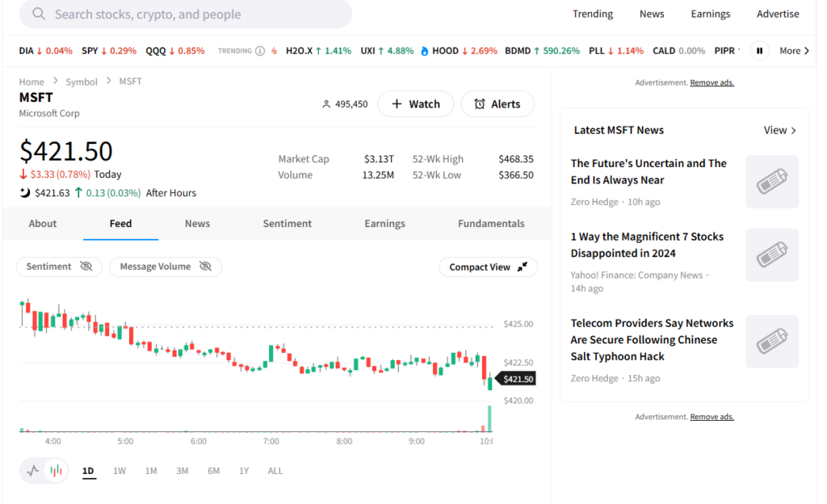
Task: Select the 3M chart range
Action: coord(182,471)
